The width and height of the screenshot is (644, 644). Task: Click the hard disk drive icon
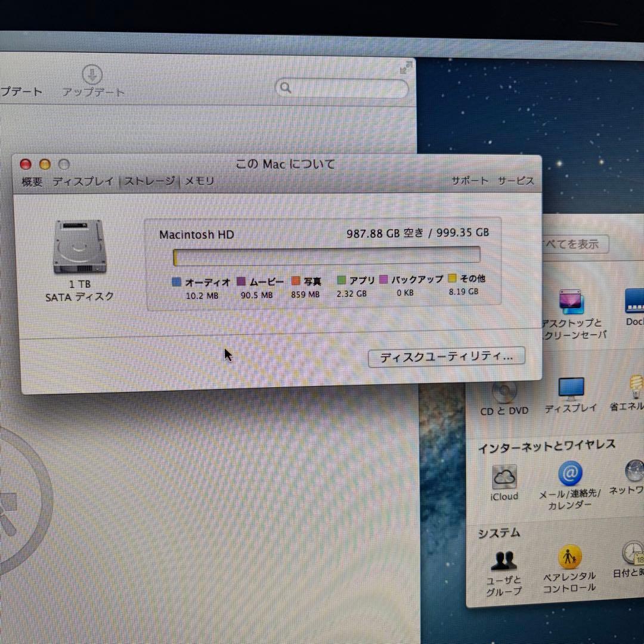pos(79,247)
